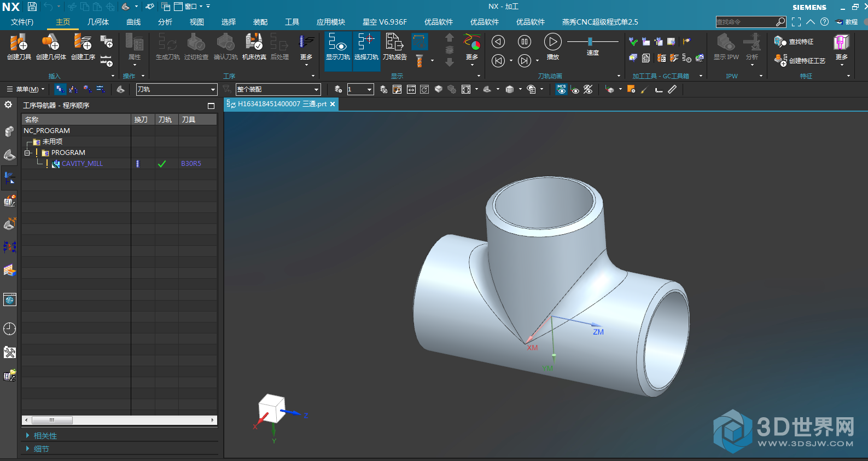Click the Program Order view icon
This screenshot has height=461, width=868.
60,89
